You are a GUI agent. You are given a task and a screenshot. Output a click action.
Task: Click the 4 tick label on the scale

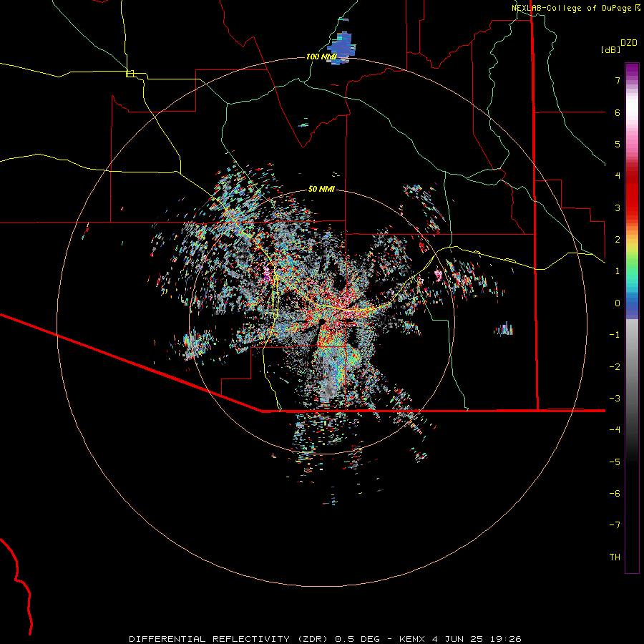tap(618, 176)
